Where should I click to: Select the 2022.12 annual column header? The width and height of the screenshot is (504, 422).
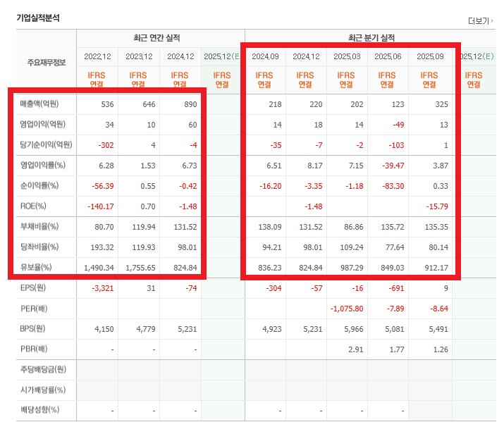point(97,56)
